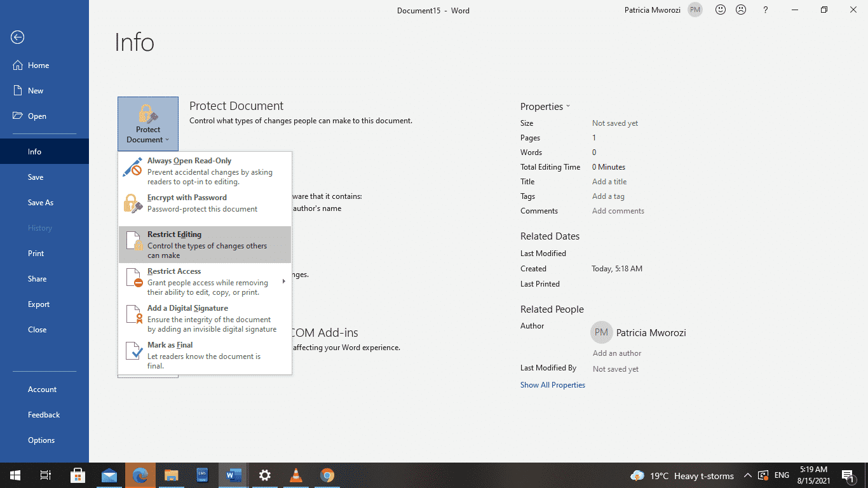Image resolution: width=868 pixels, height=488 pixels.
Task: Click the notifications icon in system tray
Action: 848,475
